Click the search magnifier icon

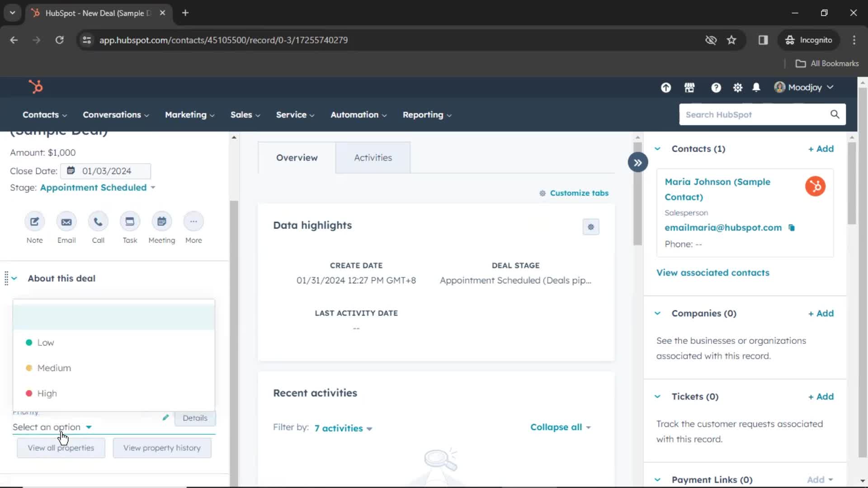click(835, 114)
